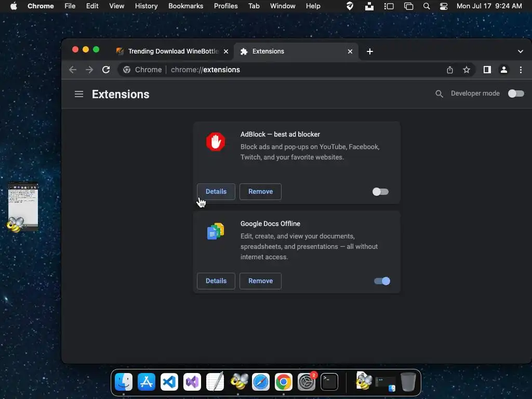This screenshot has height=399, width=532.
Task: Click the Google Docs Offline icon
Action: click(216, 231)
